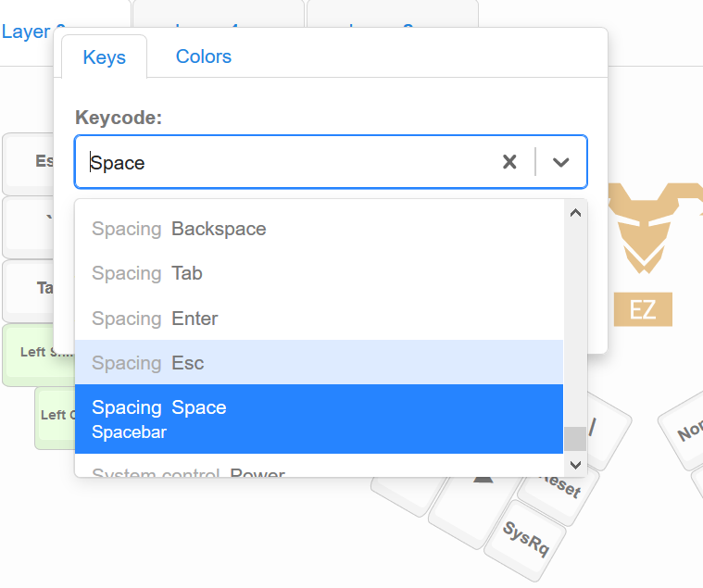The image size is (703, 588).
Task: Expand the Keycode dropdown chevron
Action: (x=561, y=162)
